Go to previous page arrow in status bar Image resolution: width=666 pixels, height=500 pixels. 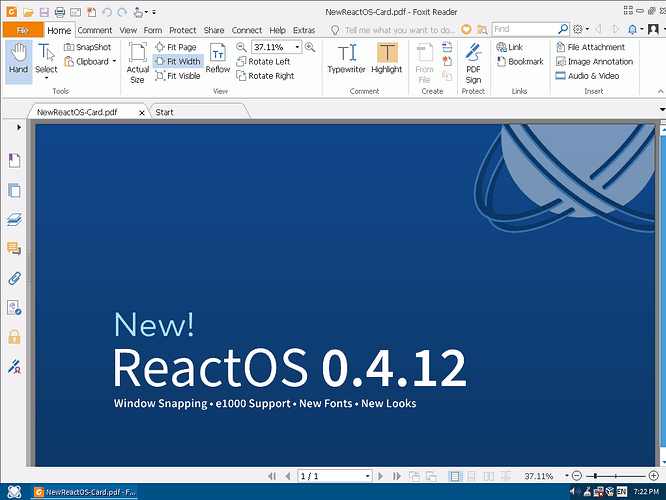coord(288,476)
